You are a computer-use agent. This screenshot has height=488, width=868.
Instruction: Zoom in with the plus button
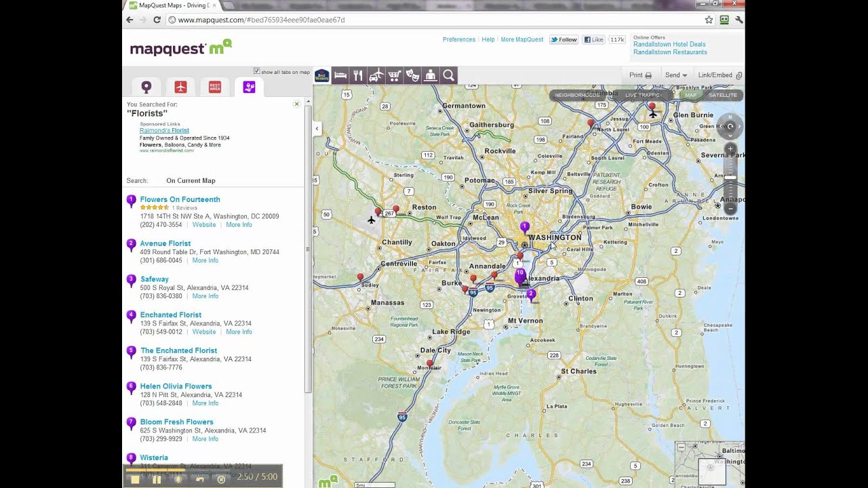coord(730,149)
